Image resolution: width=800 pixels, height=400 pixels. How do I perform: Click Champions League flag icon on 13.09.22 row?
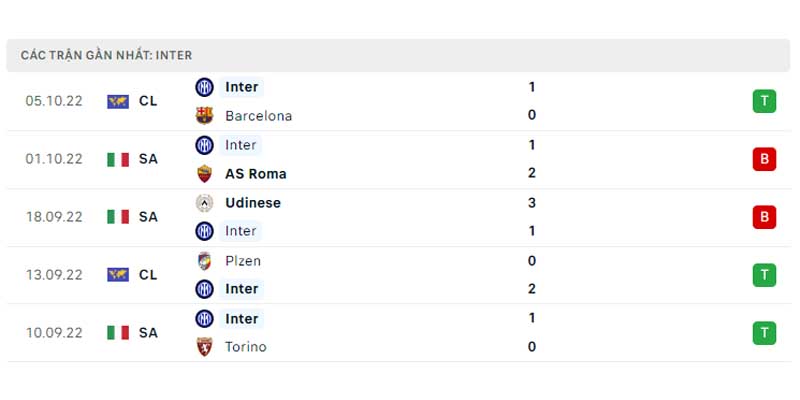(x=118, y=275)
